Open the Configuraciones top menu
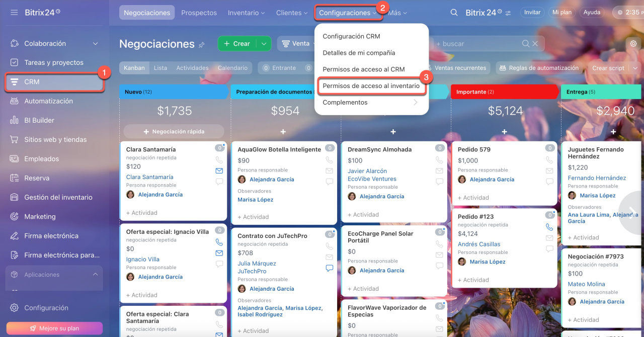The height and width of the screenshot is (337, 644). click(348, 13)
